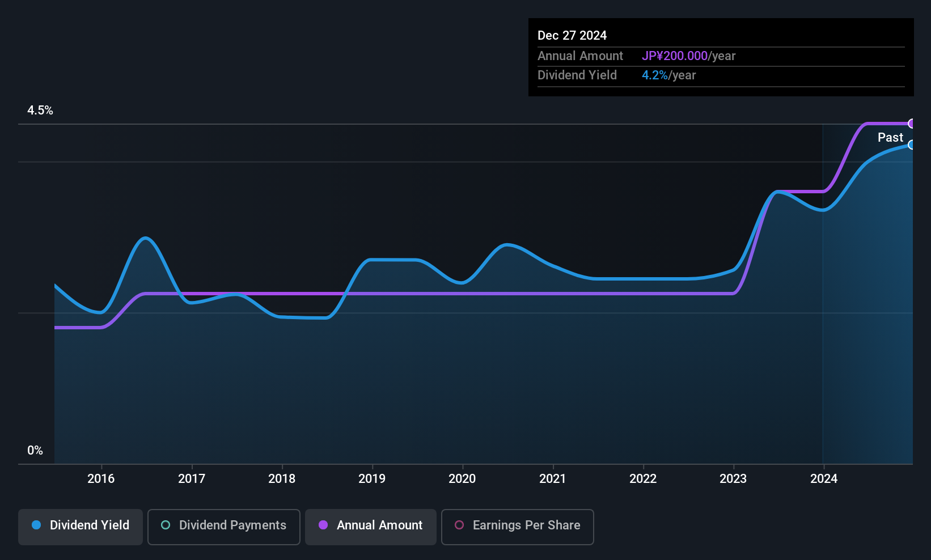This screenshot has width=931, height=560.
Task: Click the 2023 x-axis label
Action: pos(733,478)
